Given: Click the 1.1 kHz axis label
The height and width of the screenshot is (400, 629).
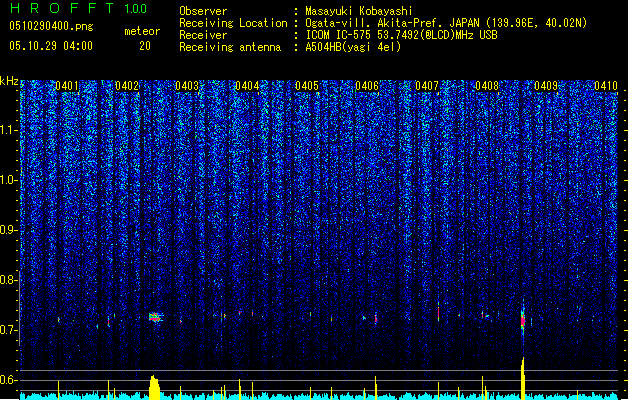Looking at the screenshot, I should (x=9, y=130).
